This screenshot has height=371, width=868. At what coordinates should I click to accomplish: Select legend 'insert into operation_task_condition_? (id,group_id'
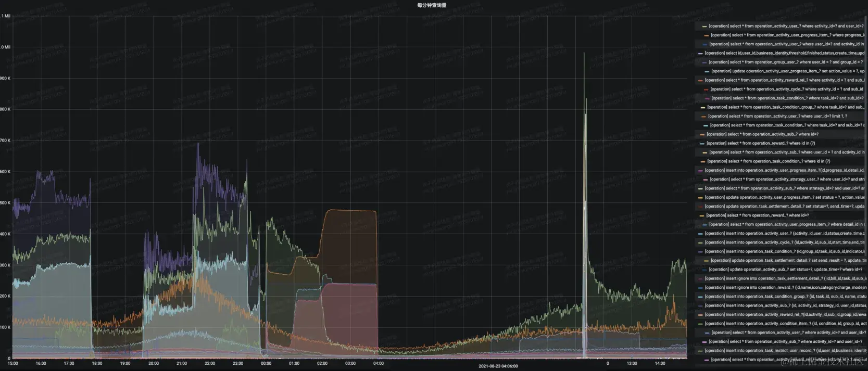click(785, 251)
